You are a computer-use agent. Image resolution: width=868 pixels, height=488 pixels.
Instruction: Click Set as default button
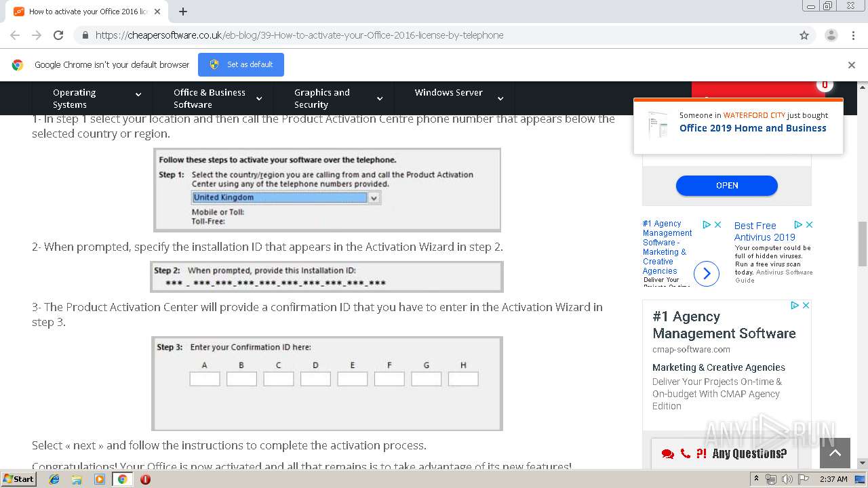click(241, 64)
